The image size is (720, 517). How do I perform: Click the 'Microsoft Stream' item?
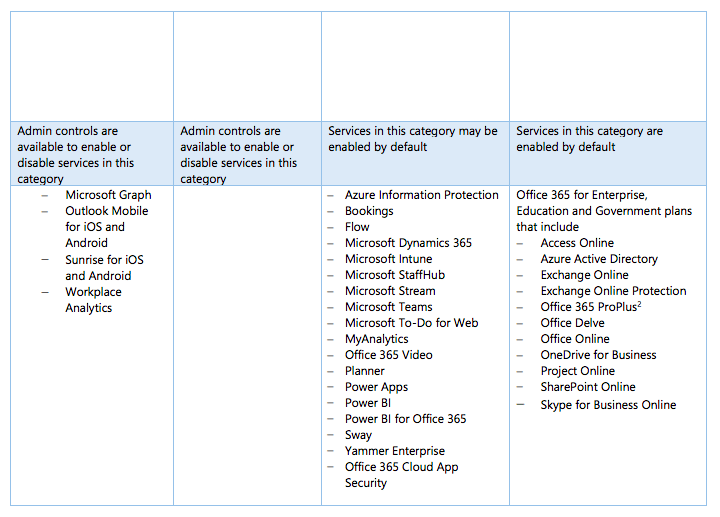tap(390, 291)
